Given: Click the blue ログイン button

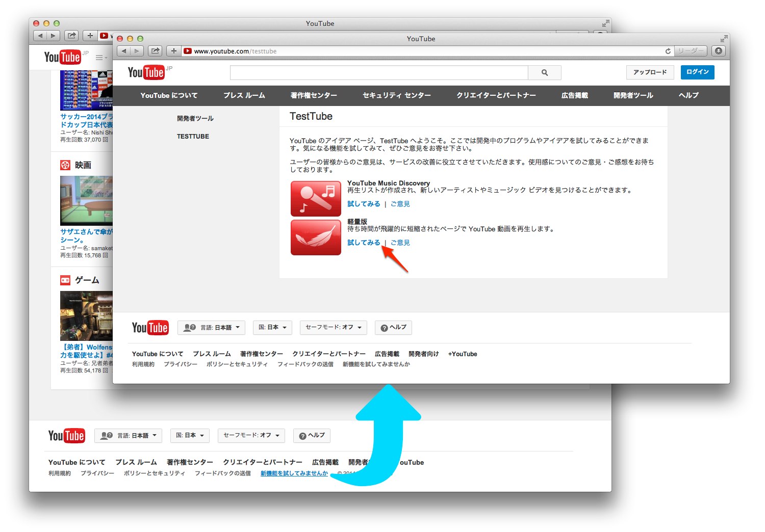Looking at the screenshot, I should tap(698, 72).
